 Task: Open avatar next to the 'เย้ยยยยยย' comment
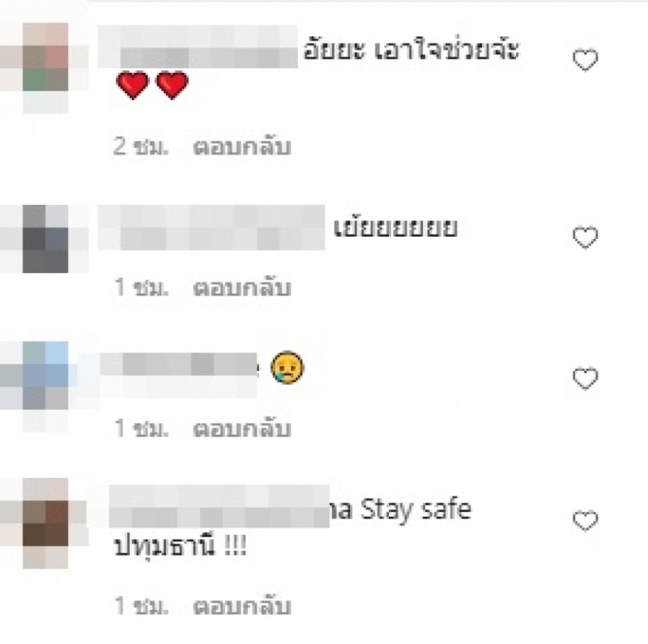tap(45, 239)
